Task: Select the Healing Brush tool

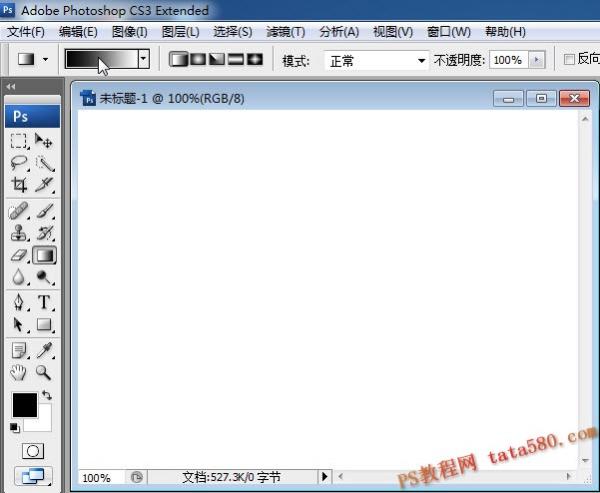Action: point(18,211)
